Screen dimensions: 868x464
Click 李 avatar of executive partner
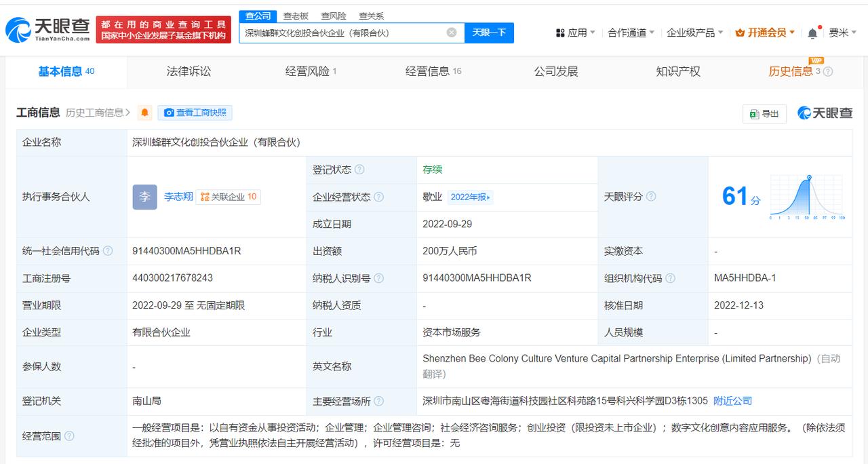pyautogui.click(x=144, y=197)
